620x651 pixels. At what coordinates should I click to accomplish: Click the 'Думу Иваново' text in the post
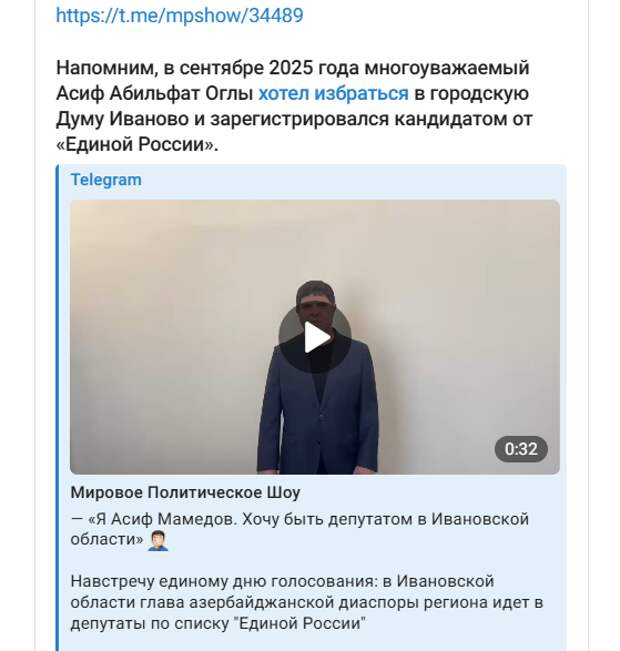click(123, 119)
